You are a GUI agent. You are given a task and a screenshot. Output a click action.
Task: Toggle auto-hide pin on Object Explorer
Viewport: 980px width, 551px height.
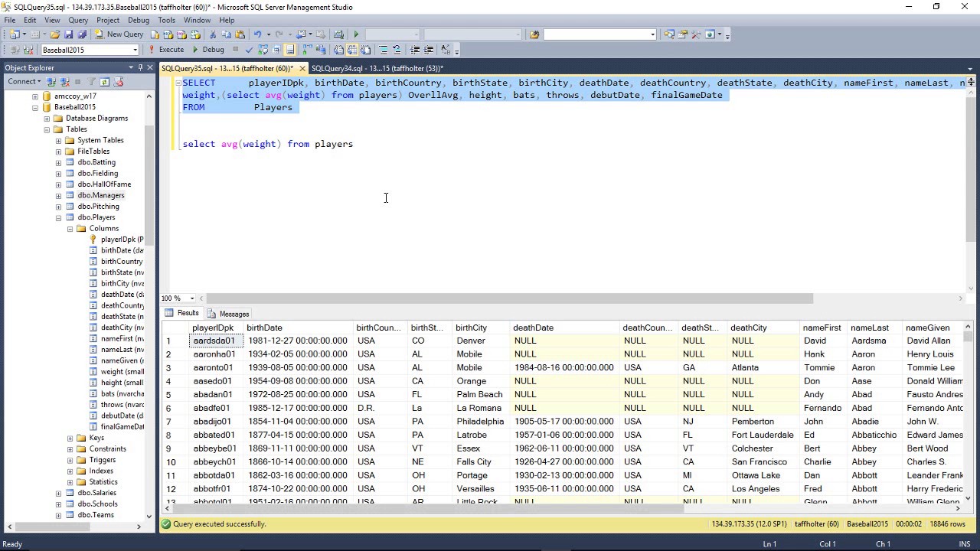tap(140, 67)
